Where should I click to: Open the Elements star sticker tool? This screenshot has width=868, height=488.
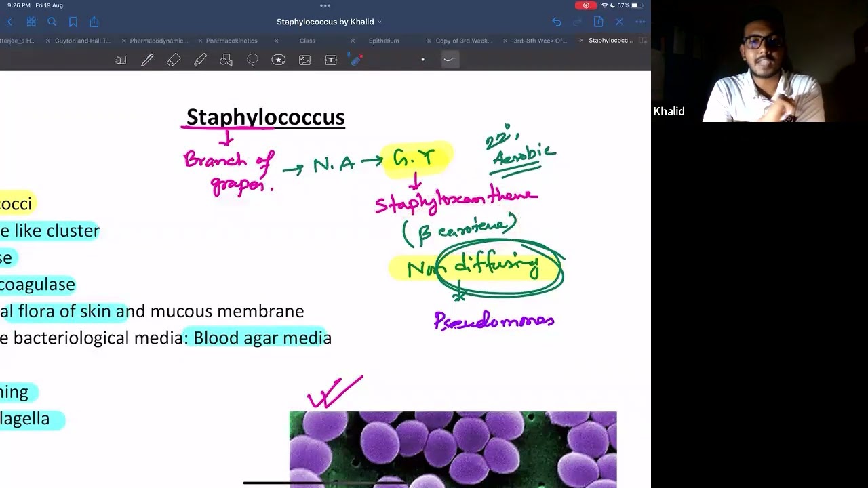click(279, 60)
